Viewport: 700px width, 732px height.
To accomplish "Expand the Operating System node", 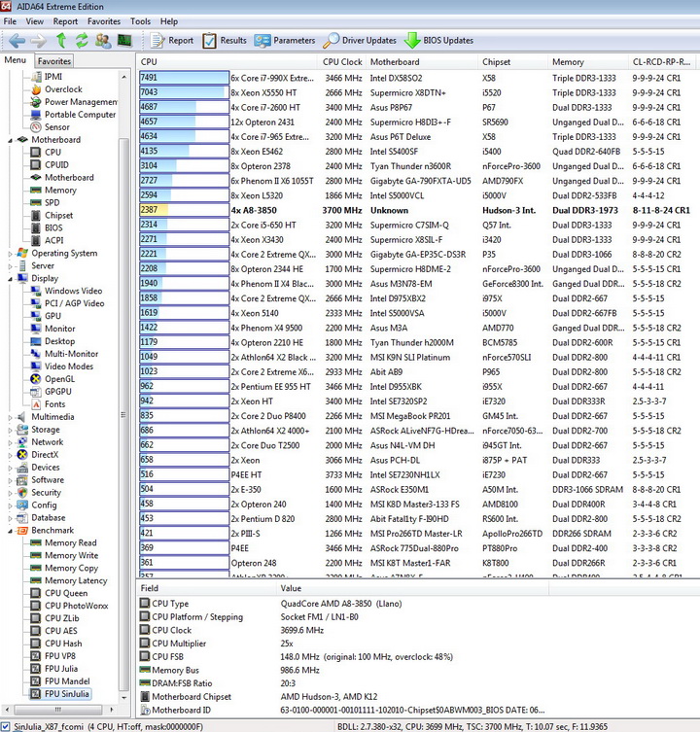I will (x=11, y=254).
